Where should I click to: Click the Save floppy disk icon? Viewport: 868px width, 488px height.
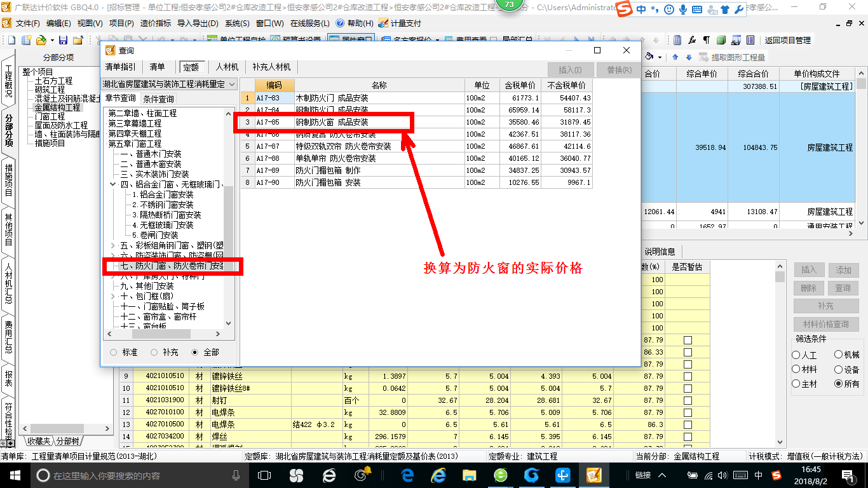[x=63, y=40]
